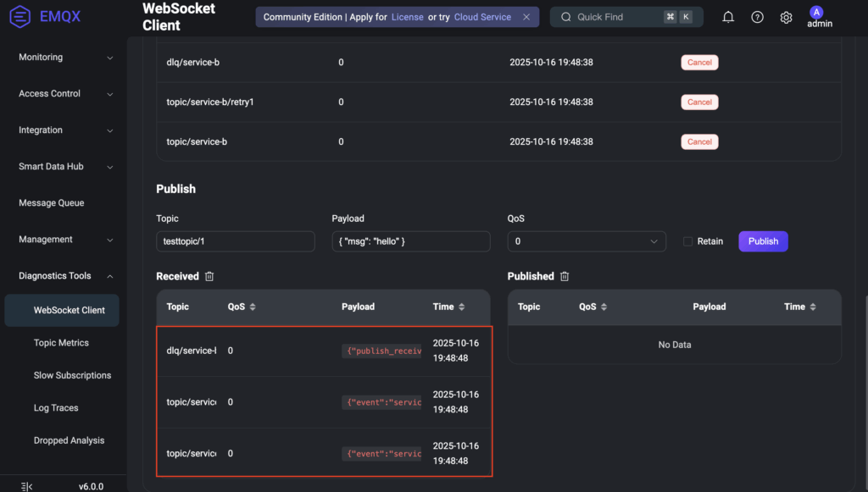Image resolution: width=868 pixels, height=492 pixels.
Task: Open the settings gear icon
Action: click(786, 17)
